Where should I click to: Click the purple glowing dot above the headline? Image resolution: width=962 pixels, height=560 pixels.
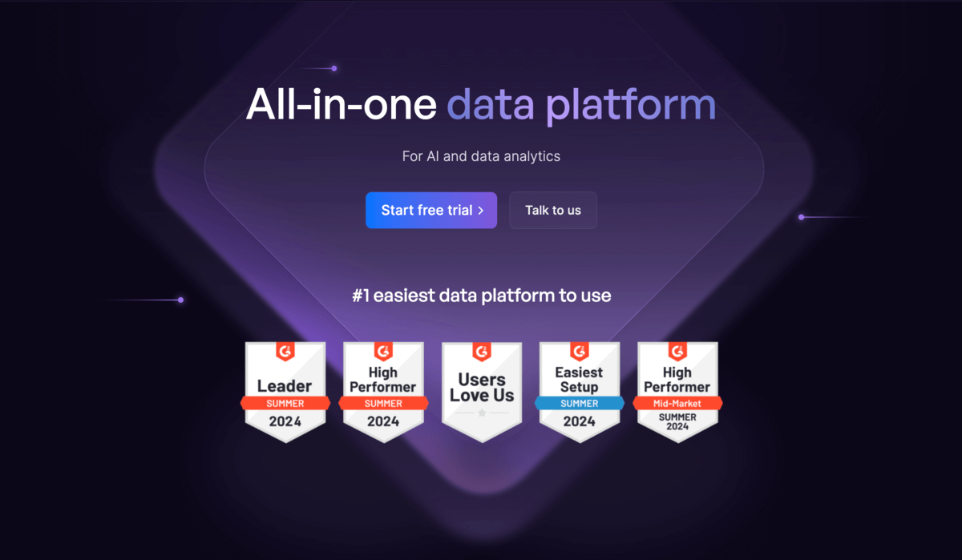click(x=334, y=69)
